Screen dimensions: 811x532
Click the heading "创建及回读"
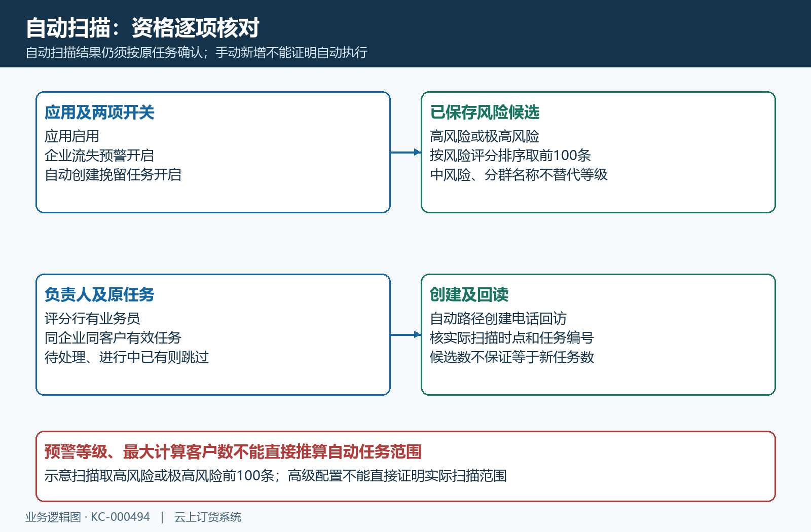point(469,294)
